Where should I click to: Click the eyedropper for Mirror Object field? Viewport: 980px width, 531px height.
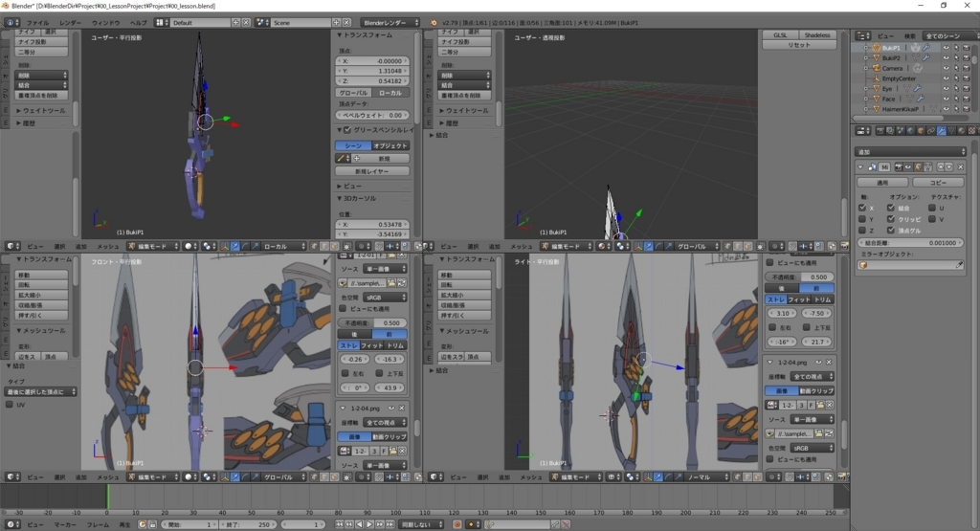click(x=959, y=266)
